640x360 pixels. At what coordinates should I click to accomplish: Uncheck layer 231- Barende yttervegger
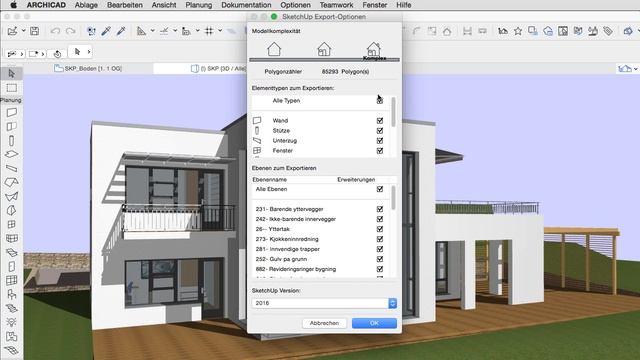pos(380,209)
